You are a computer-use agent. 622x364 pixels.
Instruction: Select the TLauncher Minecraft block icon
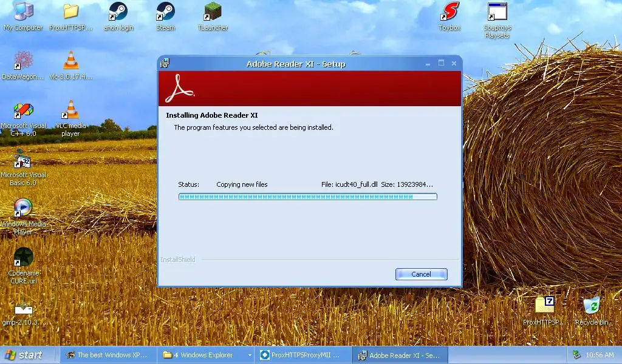tap(213, 16)
